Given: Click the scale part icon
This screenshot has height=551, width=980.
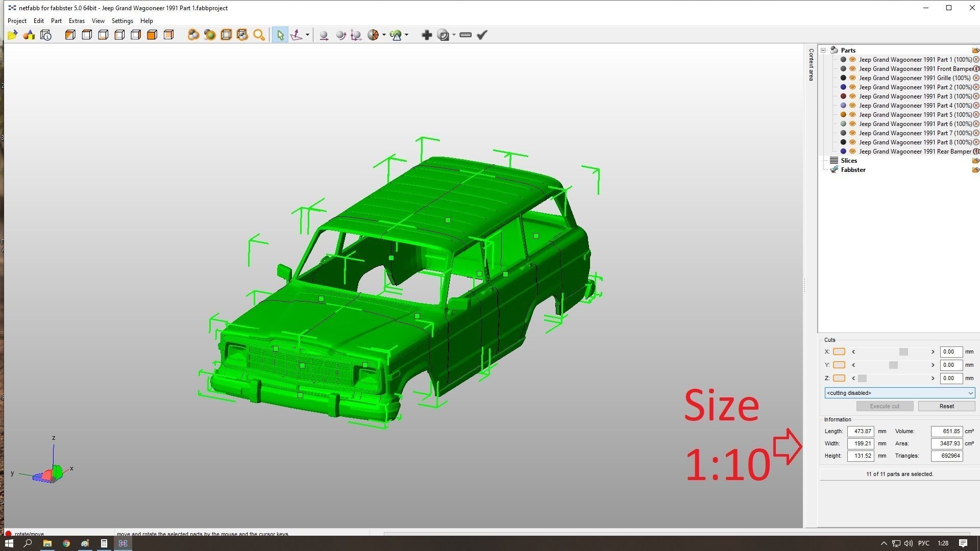Looking at the screenshot, I should click(x=356, y=35).
